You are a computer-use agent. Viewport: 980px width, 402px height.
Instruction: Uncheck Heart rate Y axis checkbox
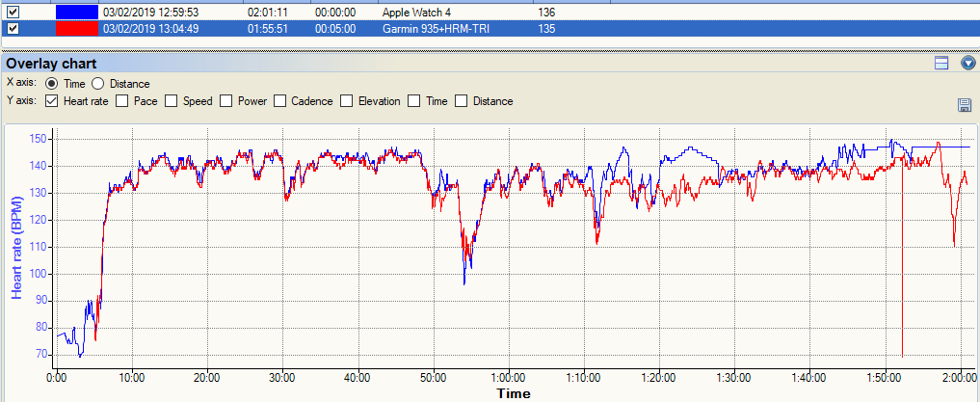pos(52,100)
